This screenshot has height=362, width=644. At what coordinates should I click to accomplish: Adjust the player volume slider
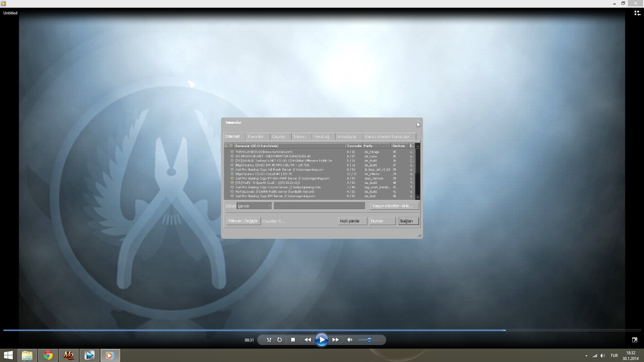(x=369, y=340)
